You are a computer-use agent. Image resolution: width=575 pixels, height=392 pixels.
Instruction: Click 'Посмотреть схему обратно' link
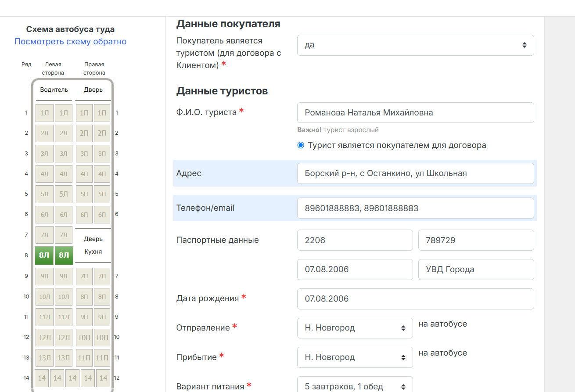coord(70,42)
